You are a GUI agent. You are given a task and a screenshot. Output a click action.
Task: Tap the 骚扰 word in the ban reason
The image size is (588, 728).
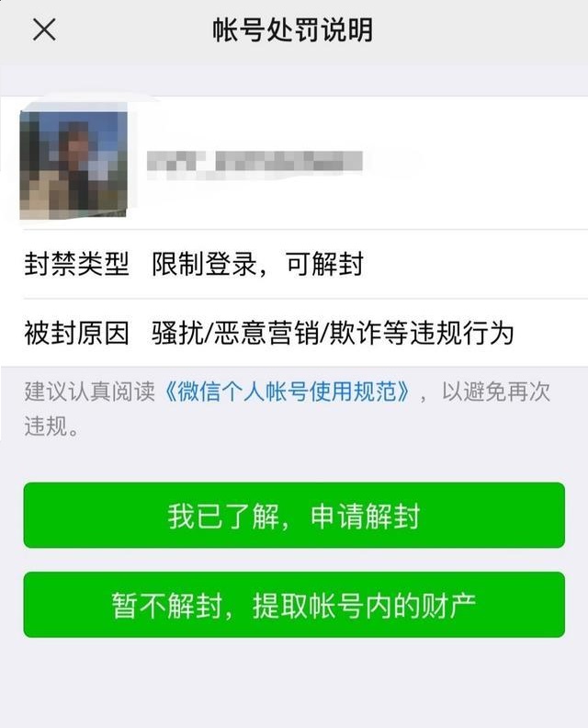pos(177,333)
